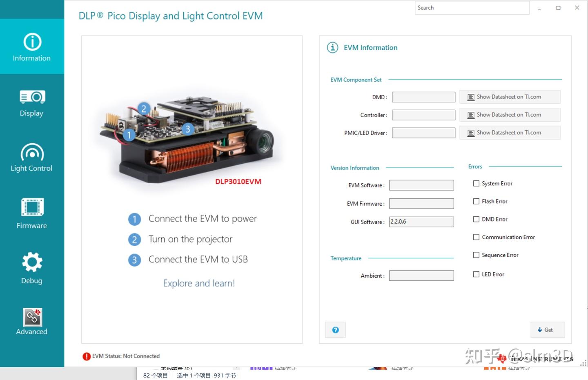Click the 选中 1 个项目 931 字节 status text
Screen dimensions: 588x380
click(207, 376)
